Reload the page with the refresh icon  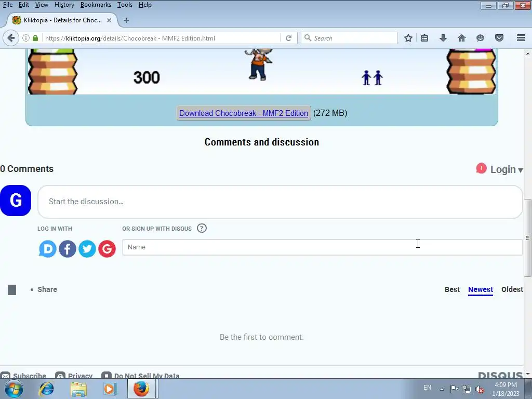tap(288, 38)
